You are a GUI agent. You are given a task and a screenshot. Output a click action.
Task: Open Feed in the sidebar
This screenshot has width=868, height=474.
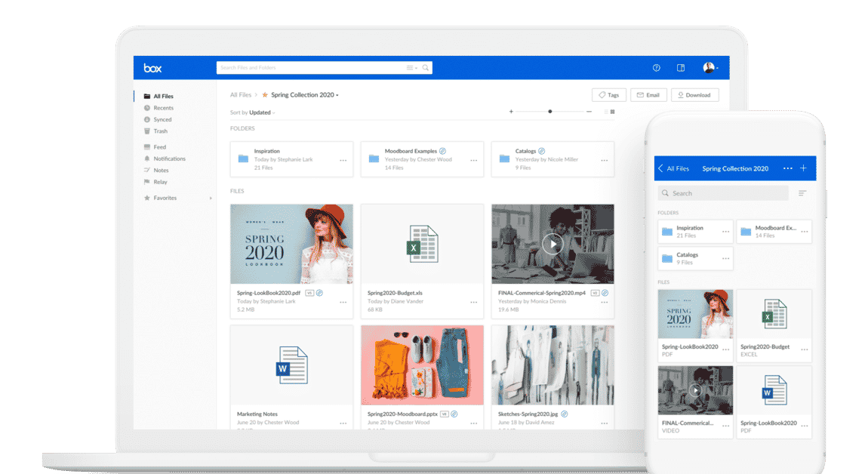(155, 146)
